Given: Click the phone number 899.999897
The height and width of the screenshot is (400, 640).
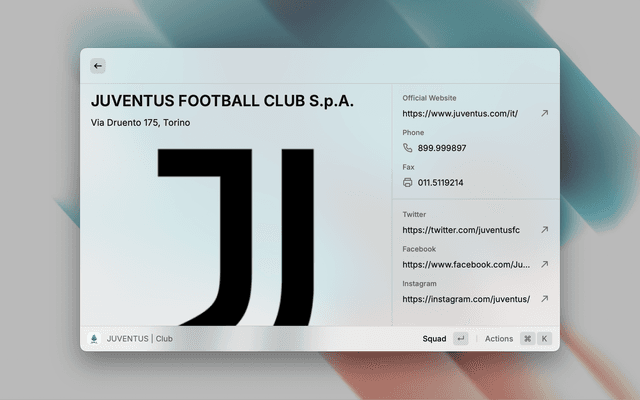Looking at the screenshot, I should pyautogui.click(x=442, y=148).
